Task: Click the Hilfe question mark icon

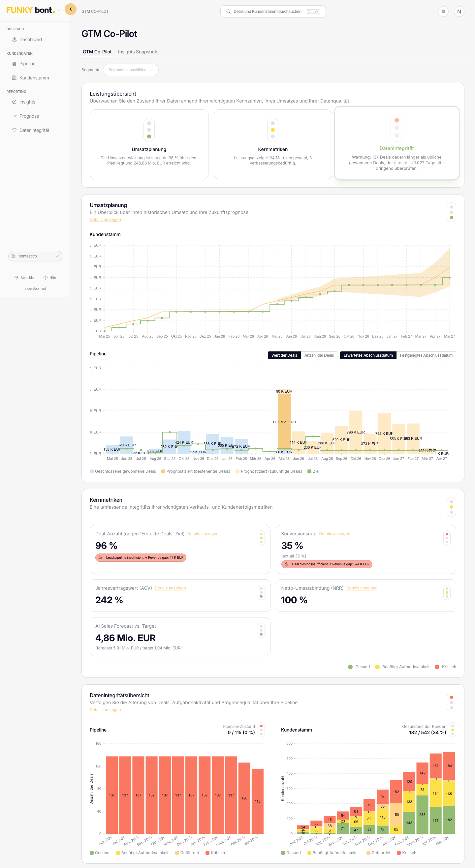Action: coord(45,278)
